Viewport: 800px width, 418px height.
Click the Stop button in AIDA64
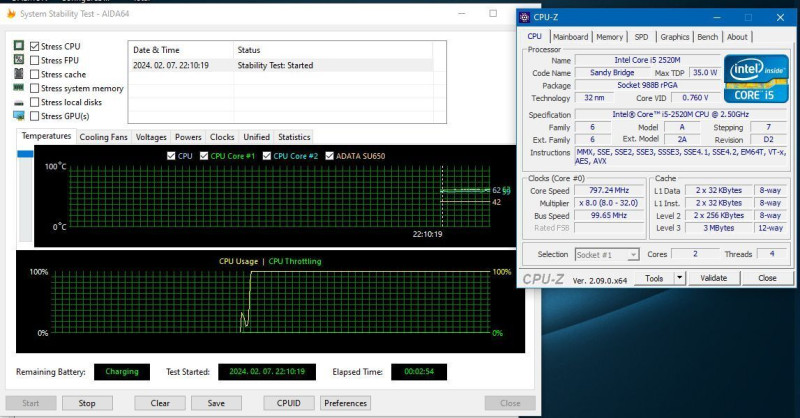point(87,403)
